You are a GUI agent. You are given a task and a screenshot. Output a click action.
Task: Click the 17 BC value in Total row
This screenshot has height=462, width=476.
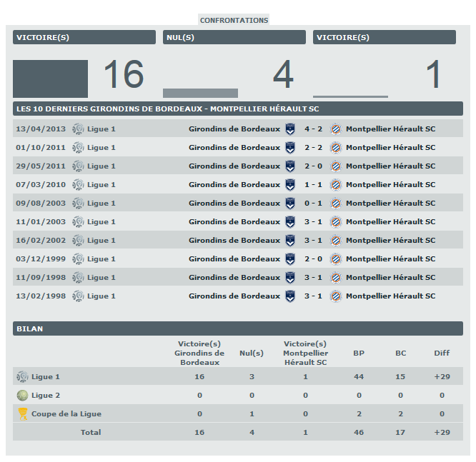[x=400, y=432]
